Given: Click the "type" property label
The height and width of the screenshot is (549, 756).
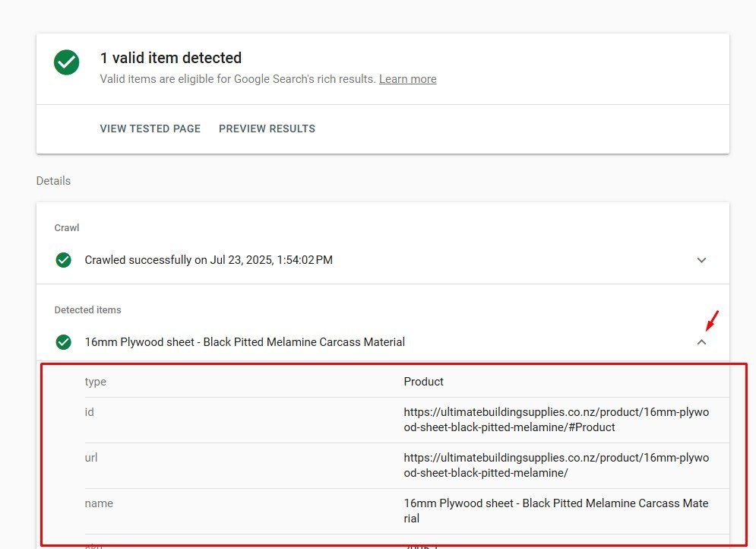Looking at the screenshot, I should coord(96,382).
